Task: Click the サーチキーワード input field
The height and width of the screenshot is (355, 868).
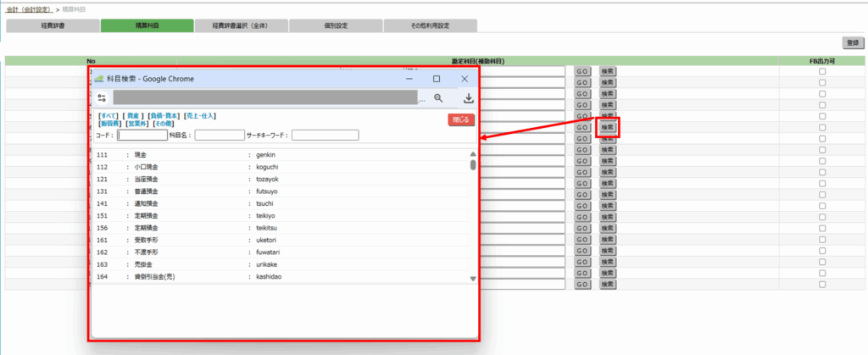Action: pyautogui.click(x=325, y=135)
